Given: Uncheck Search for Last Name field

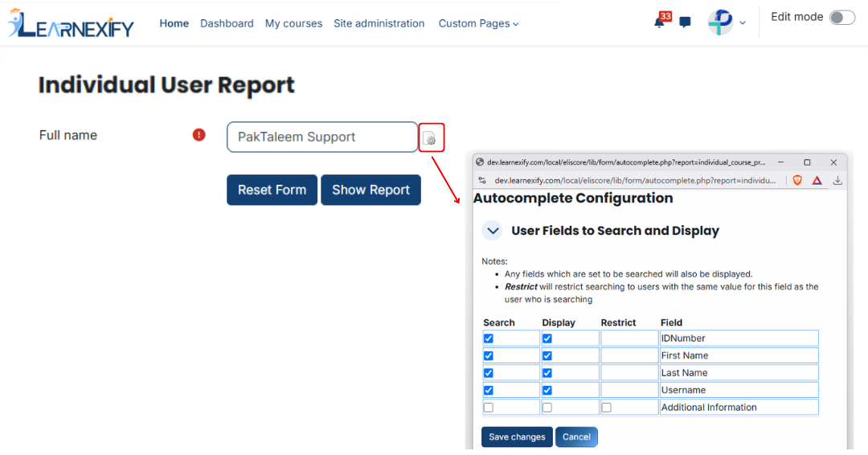Looking at the screenshot, I should 489,372.
